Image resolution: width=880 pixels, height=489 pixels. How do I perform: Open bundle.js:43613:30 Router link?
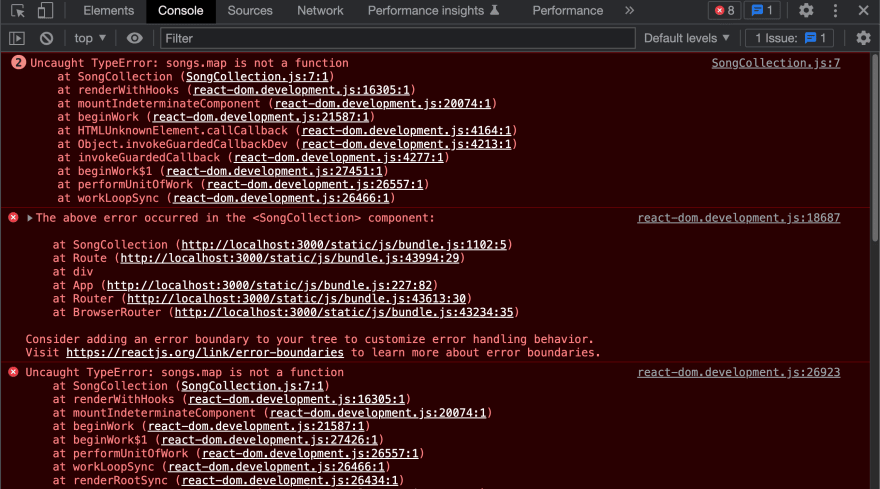pyautogui.click(x=296, y=299)
